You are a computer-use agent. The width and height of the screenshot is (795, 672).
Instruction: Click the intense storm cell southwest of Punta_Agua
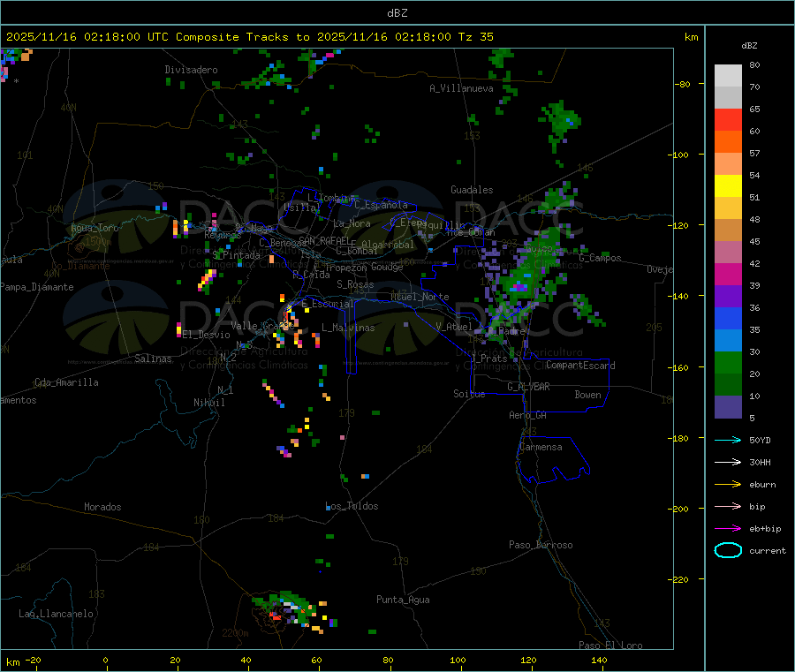click(x=294, y=611)
